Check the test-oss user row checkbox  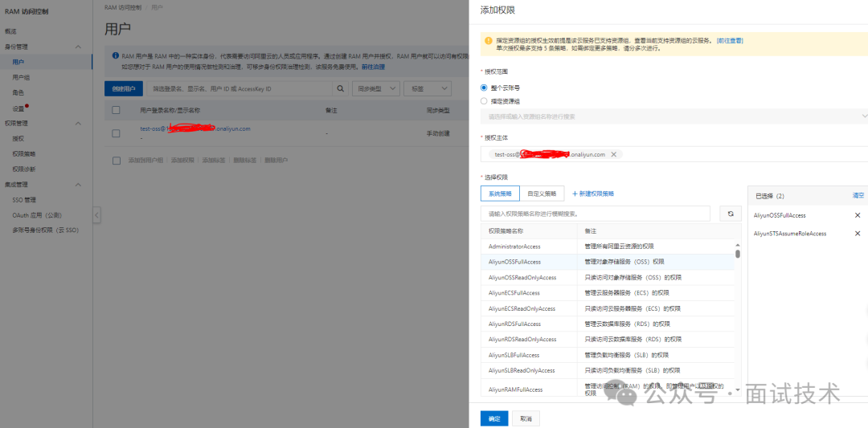coord(116,133)
